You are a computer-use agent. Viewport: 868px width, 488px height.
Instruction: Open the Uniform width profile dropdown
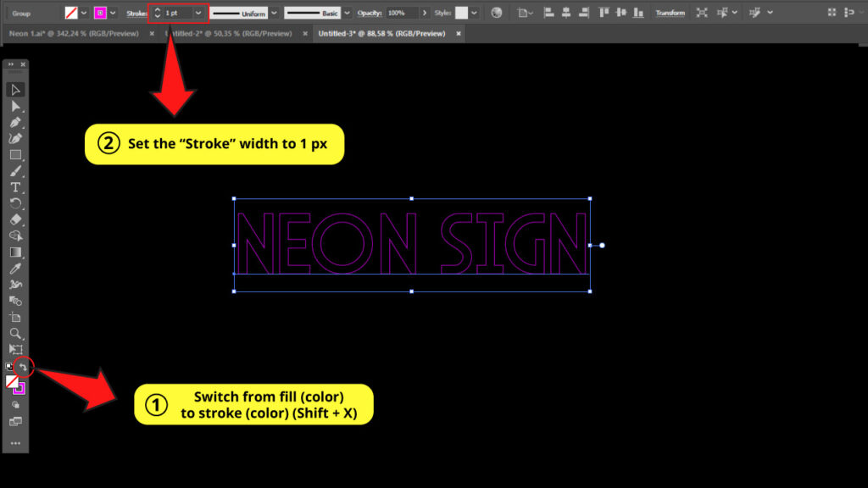[273, 13]
